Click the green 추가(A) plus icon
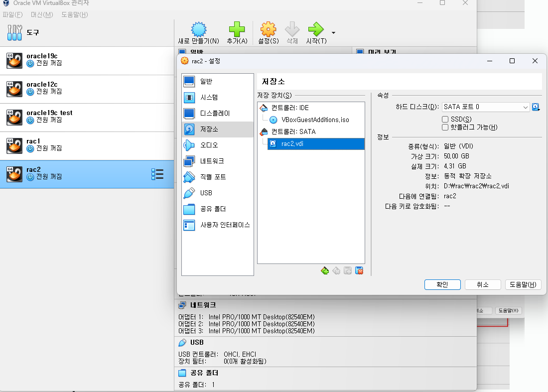Viewport: 548px width, 392px height. tap(237, 29)
